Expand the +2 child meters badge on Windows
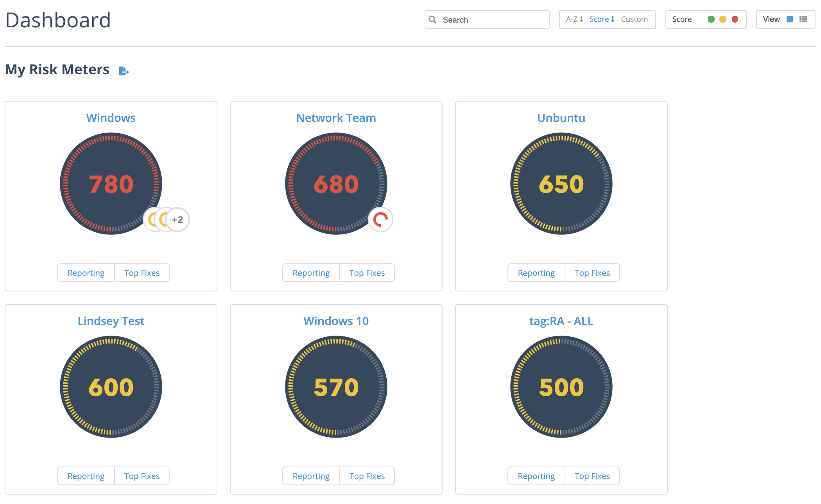This screenshot has width=821, height=504. tap(178, 220)
